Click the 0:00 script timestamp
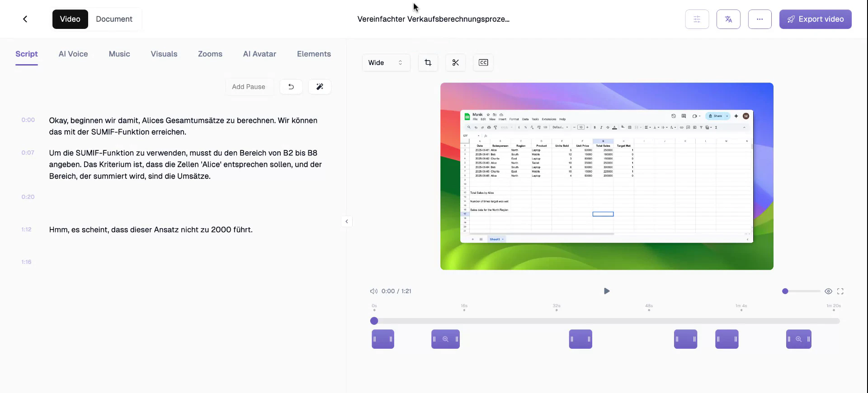This screenshot has height=393, width=868. [x=28, y=120]
